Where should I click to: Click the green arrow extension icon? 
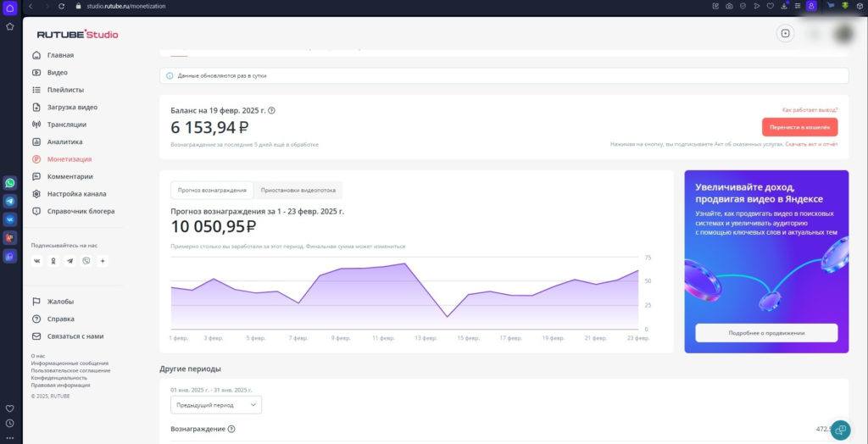tap(845, 6)
